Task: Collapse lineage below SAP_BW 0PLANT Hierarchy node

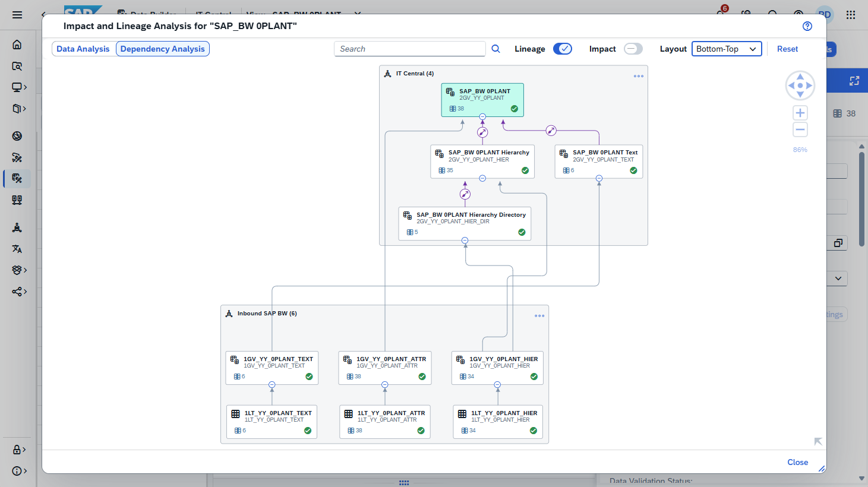Action: 482,178
